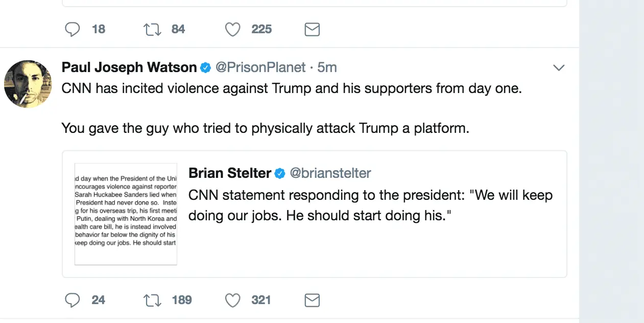
Task: Click the verified badge next to Brian Stelter
Action: pyautogui.click(x=280, y=174)
